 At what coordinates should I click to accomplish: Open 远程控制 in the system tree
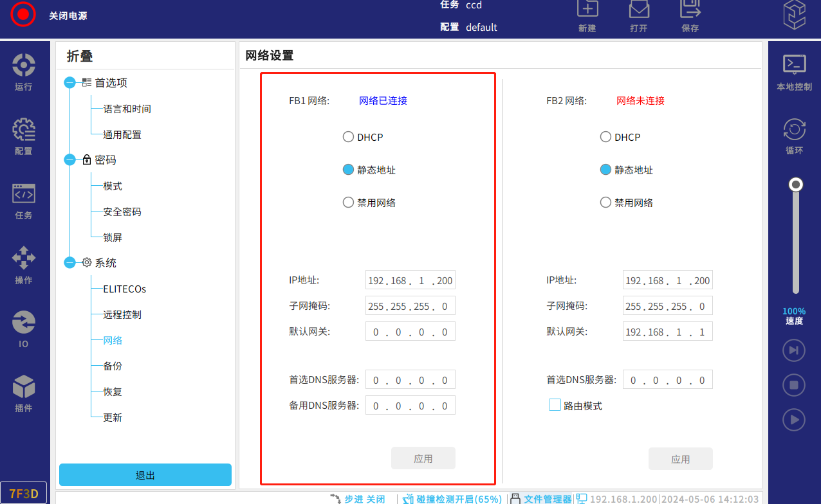pyautogui.click(x=122, y=314)
